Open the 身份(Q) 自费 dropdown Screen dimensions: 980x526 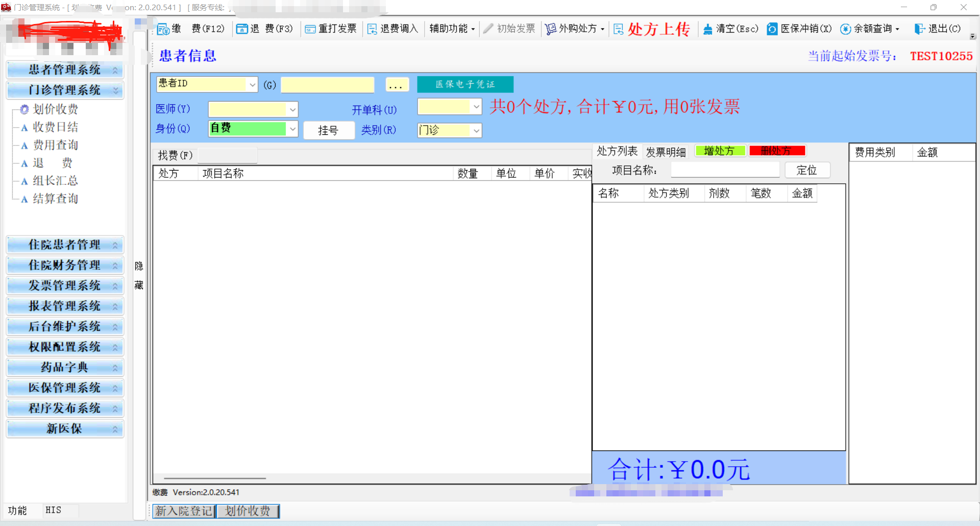click(292, 129)
